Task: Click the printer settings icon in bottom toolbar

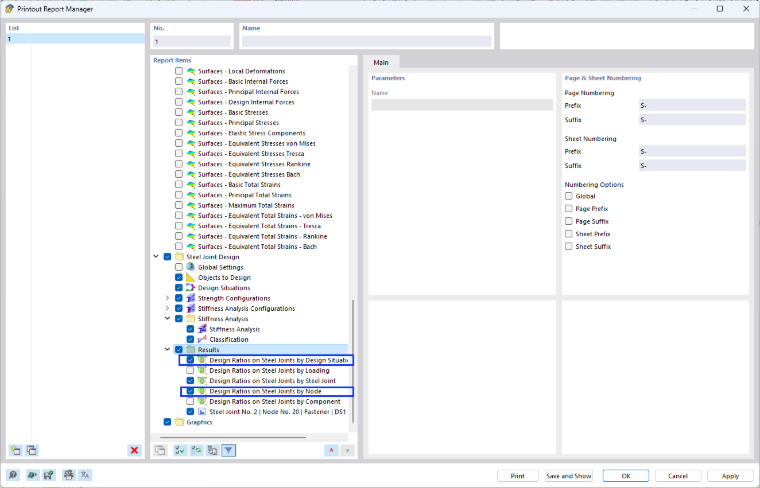Action: [69, 475]
